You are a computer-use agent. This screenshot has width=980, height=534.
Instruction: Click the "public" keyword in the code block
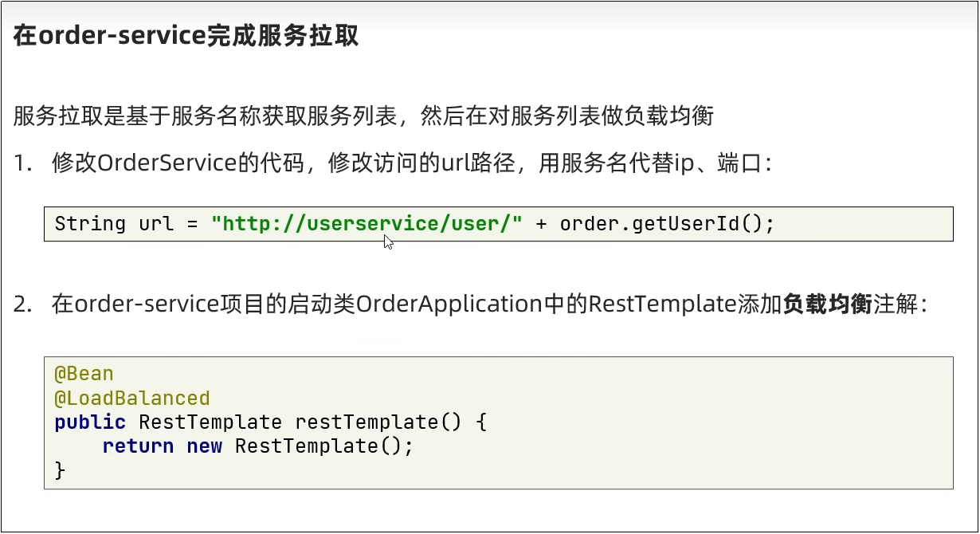pos(90,422)
